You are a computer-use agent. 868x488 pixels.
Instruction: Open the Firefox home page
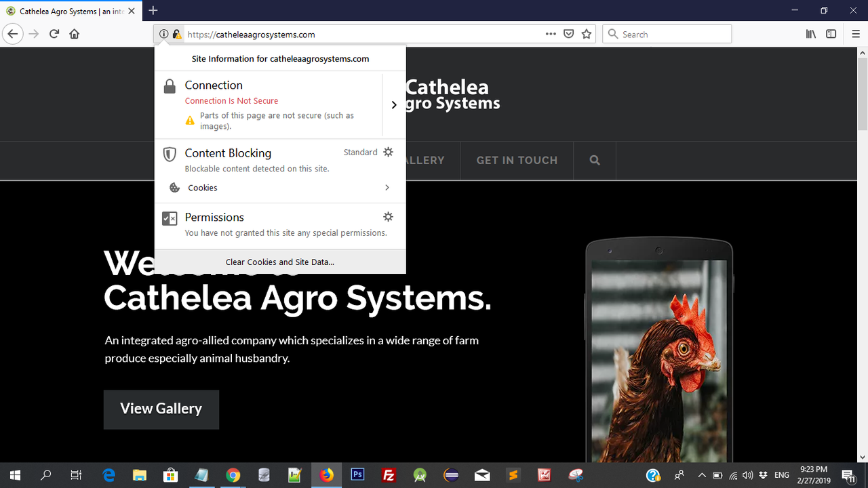click(75, 34)
